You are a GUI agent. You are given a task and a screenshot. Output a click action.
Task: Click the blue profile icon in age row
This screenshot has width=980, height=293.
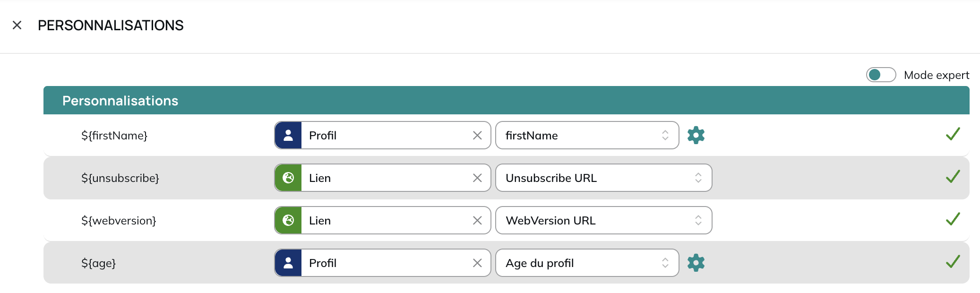[x=288, y=263]
